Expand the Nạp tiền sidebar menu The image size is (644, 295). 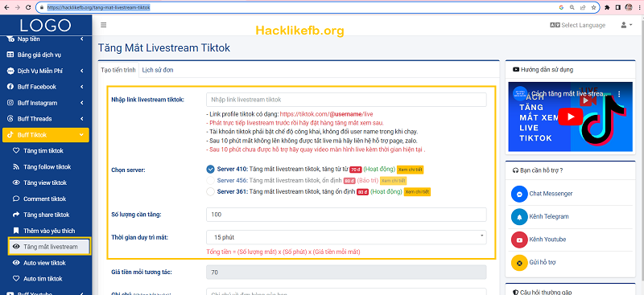click(x=46, y=39)
